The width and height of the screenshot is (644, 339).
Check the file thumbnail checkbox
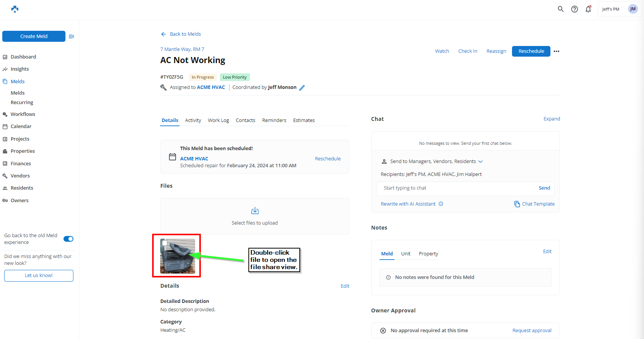point(165,243)
